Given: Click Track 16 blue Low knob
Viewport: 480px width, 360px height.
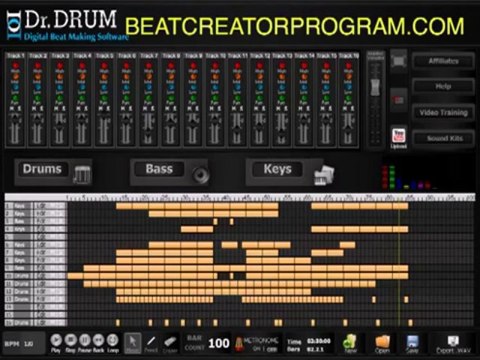Looking at the screenshot, I should (x=348, y=87).
